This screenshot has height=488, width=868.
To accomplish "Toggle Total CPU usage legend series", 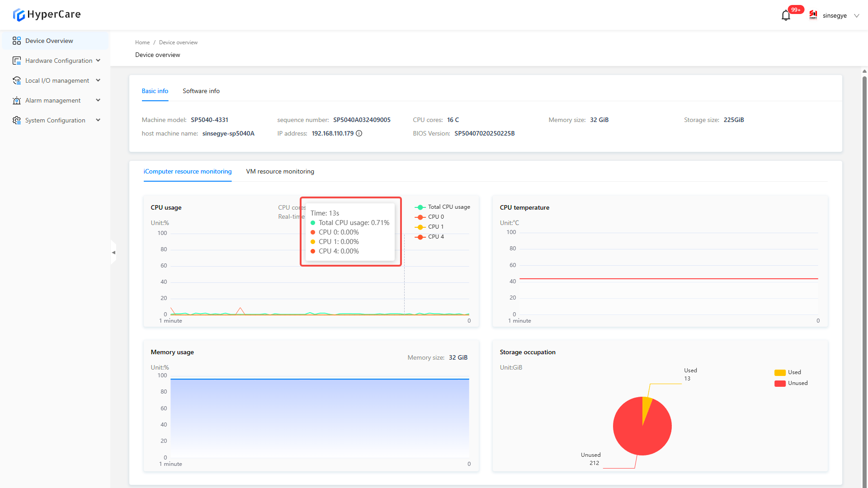I will point(442,207).
